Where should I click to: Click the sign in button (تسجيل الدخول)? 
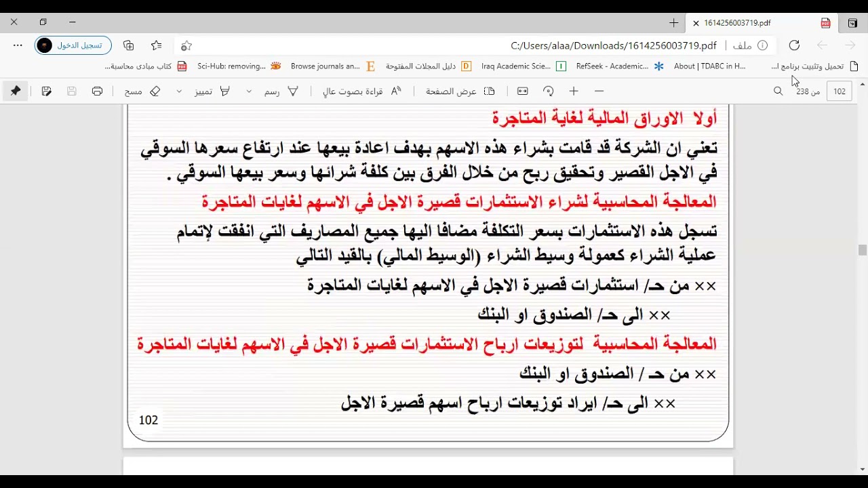click(73, 45)
